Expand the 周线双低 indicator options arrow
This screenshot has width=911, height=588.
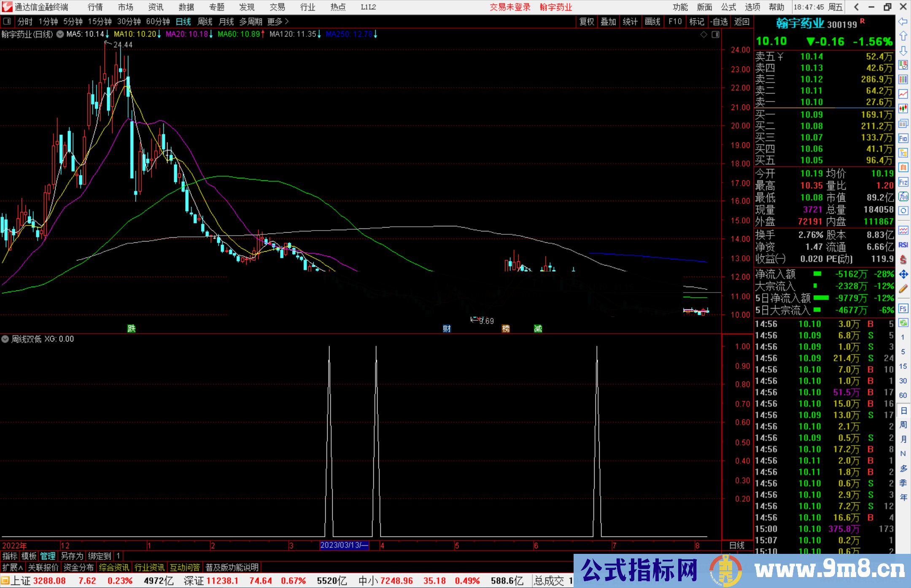click(x=5, y=339)
